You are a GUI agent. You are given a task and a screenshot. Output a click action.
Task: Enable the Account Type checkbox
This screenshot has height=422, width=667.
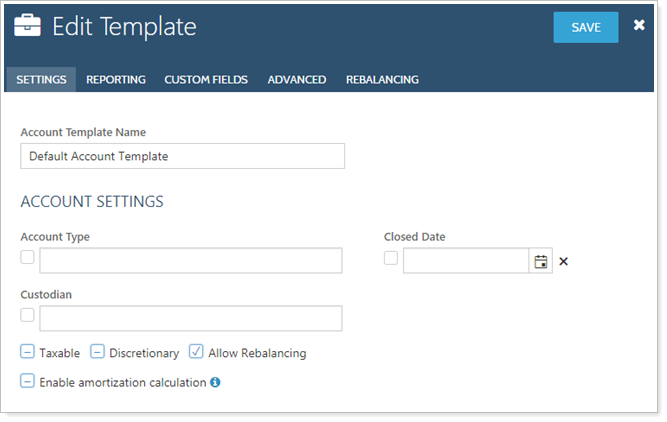coord(27,258)
